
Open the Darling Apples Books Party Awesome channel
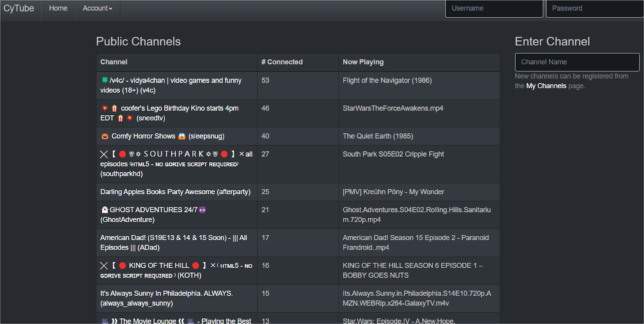(175, 192)
